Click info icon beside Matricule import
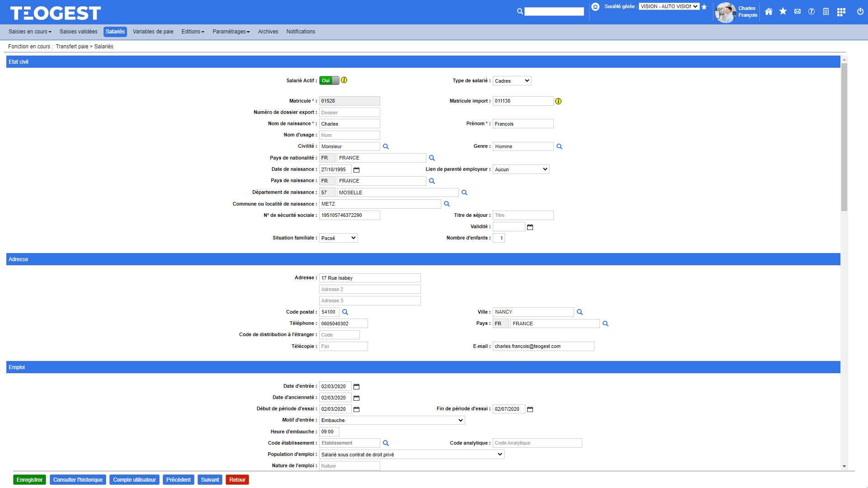868x488 pixels. point(558,101)
